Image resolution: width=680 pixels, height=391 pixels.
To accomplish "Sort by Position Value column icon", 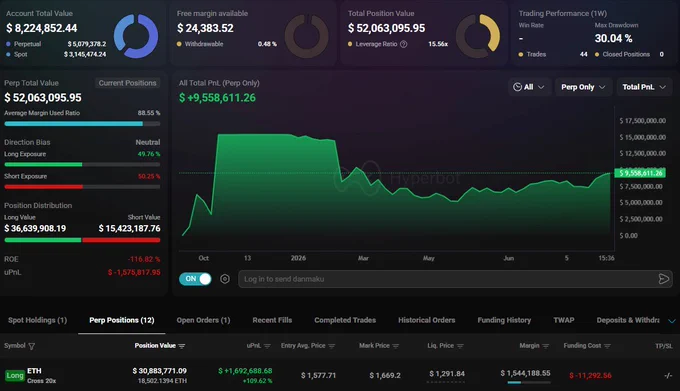I will 182,346.
